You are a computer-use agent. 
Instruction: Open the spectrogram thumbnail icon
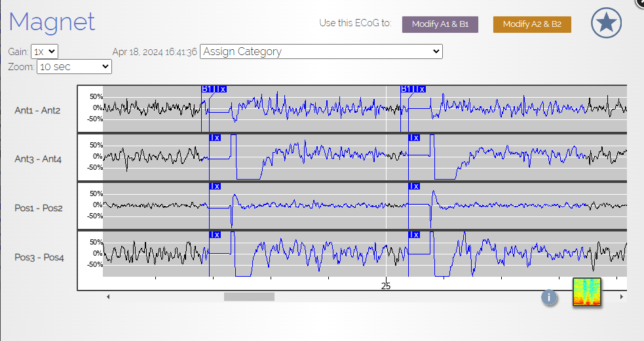[x=587, y=292]
